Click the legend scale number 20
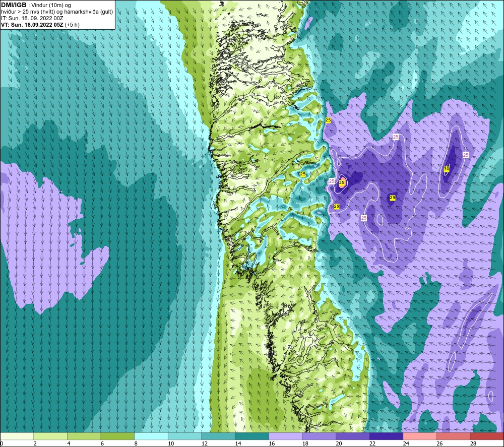 (339, 444)
